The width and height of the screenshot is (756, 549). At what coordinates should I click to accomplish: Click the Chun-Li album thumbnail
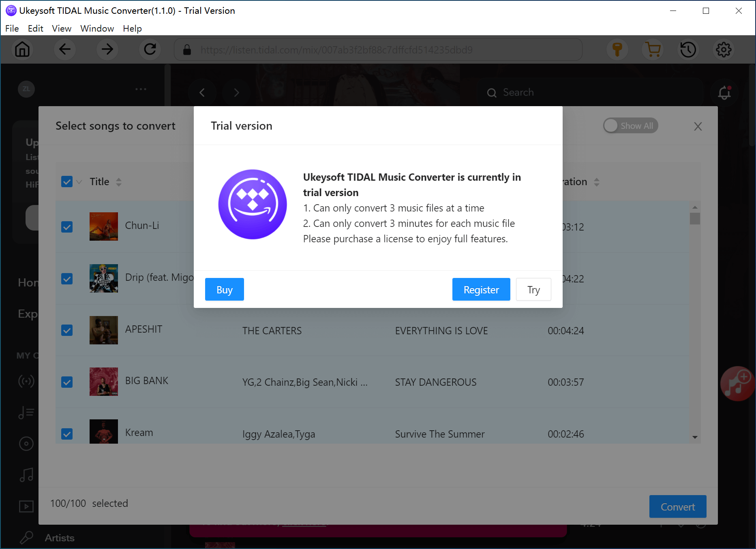tap(104, 226)
